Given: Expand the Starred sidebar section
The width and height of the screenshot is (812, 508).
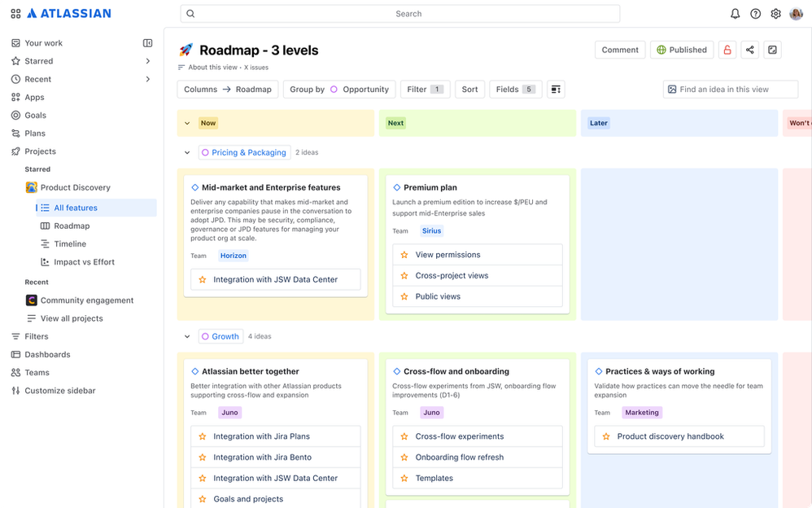Looking at the screenshot, I should (x=147, y=61).
